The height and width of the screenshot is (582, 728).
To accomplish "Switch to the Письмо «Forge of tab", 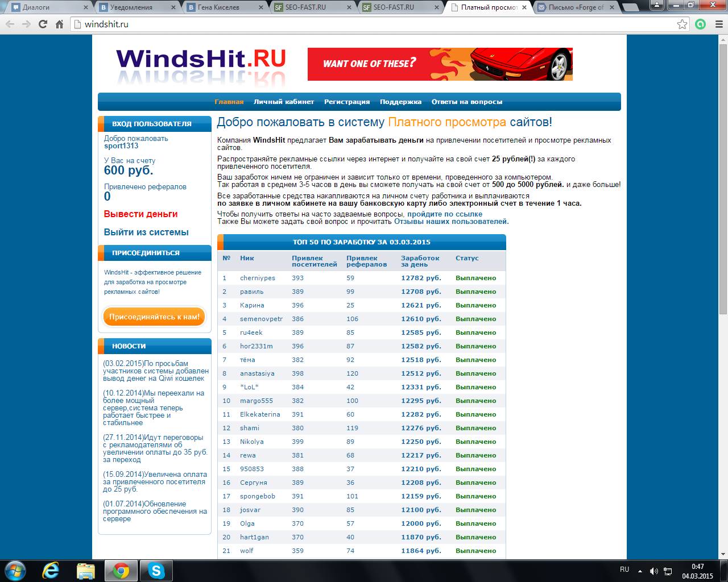I will click(574, 7).
